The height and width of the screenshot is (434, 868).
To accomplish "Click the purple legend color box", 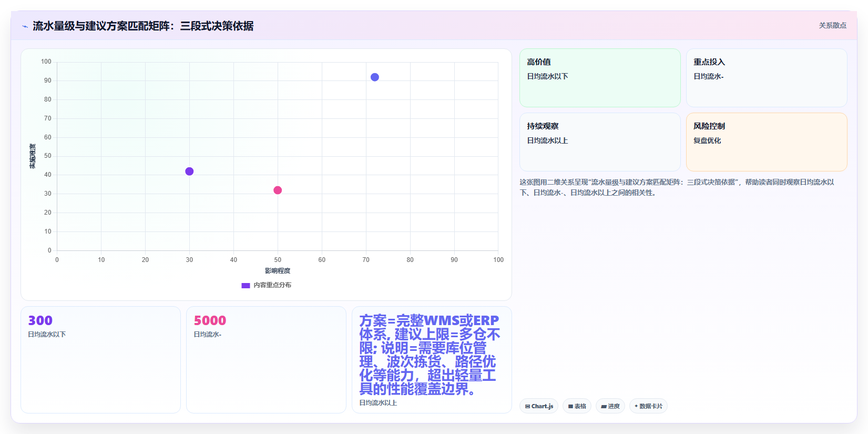I will click(x=246, y=285).
